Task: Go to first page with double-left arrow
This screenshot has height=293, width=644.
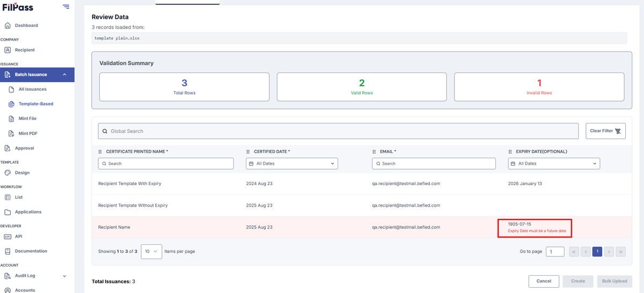Action: coord(573,251)
